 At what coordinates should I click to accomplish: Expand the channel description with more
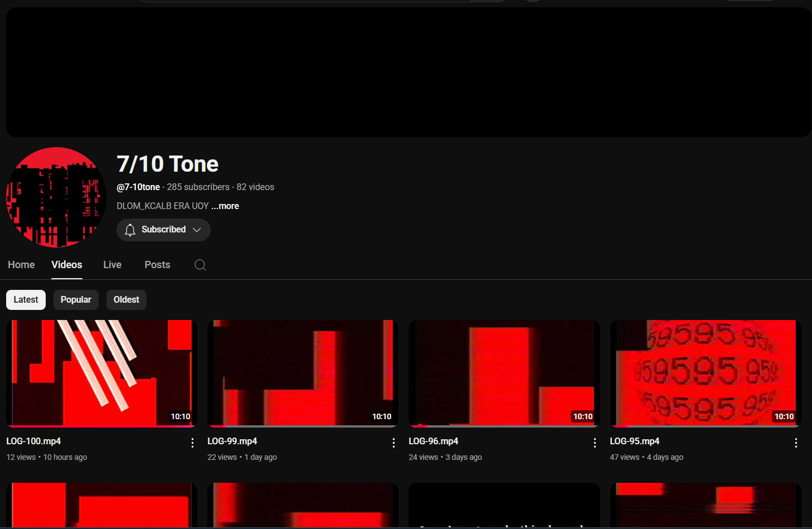click(x=225, y=206)
